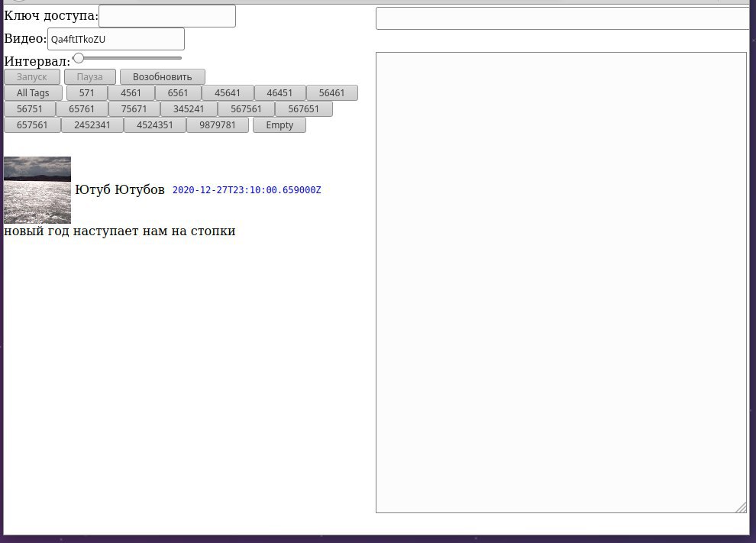Filter by tag 567561

246,109
